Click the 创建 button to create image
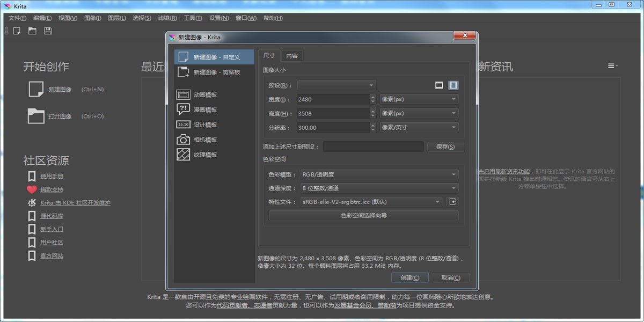Screen dimensions: 644x322 (x=409, y=277)
